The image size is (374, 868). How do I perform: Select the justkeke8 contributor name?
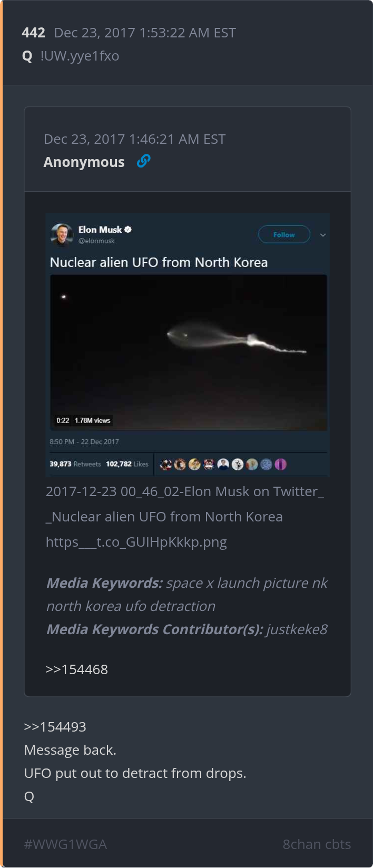pyautogui.click(x=297, y=629)
